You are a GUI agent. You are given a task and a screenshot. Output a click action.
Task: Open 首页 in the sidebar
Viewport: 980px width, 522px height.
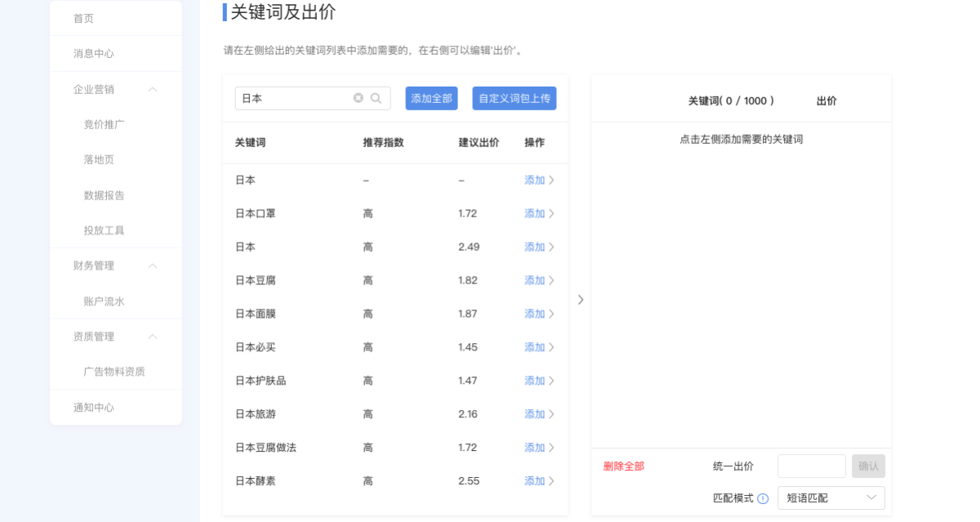click(83, 18)
